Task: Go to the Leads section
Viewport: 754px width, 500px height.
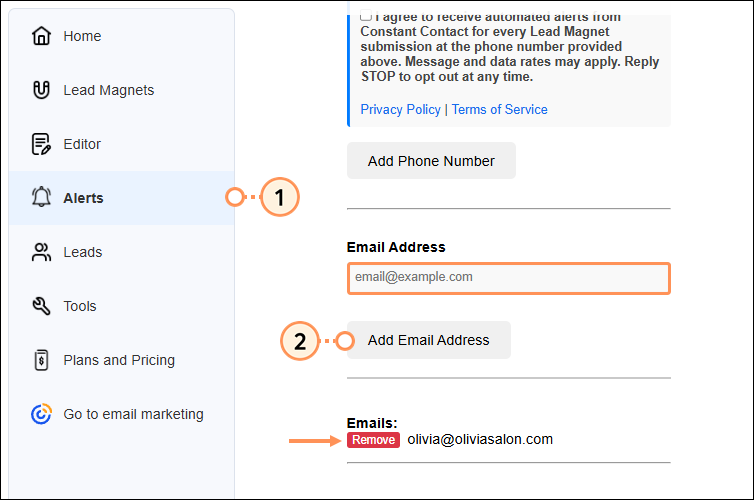Action: [x=82, y=252]
